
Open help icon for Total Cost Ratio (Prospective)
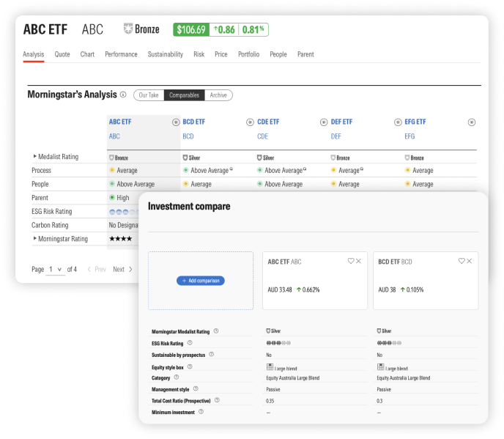217,400
